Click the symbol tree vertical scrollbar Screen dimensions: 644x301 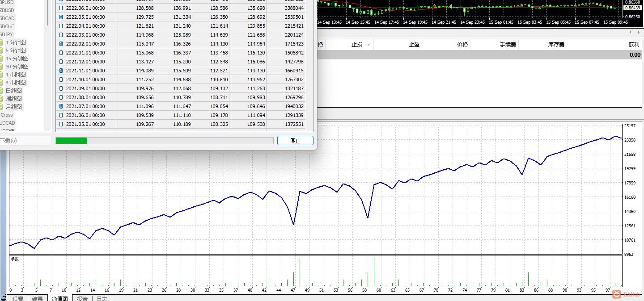coord(48,13)
